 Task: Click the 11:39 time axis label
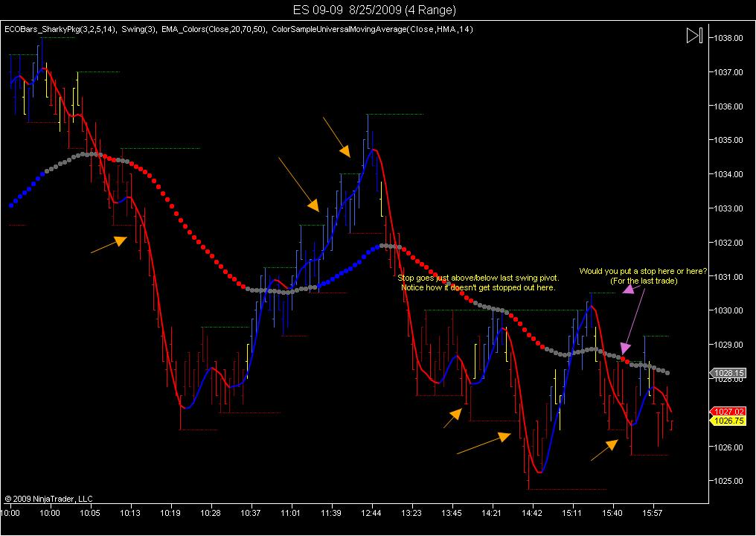click(331, 513)
